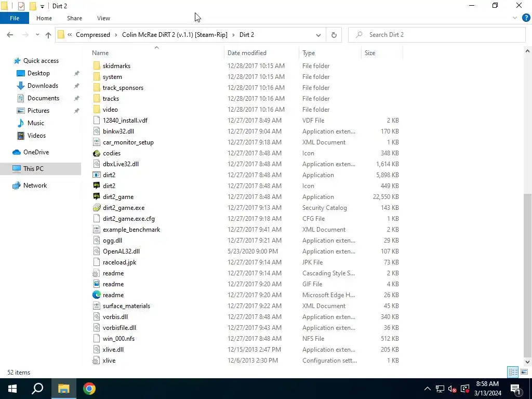Click the car_monitor_setup XML icon
This screenshot has height=399, width=532.
click(x=97, y=142)
